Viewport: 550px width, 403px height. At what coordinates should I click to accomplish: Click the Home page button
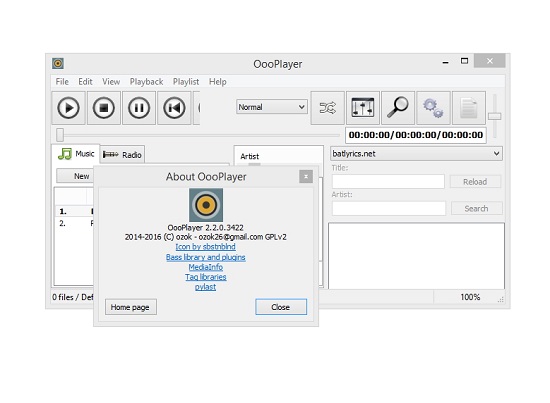click(130, 307)
